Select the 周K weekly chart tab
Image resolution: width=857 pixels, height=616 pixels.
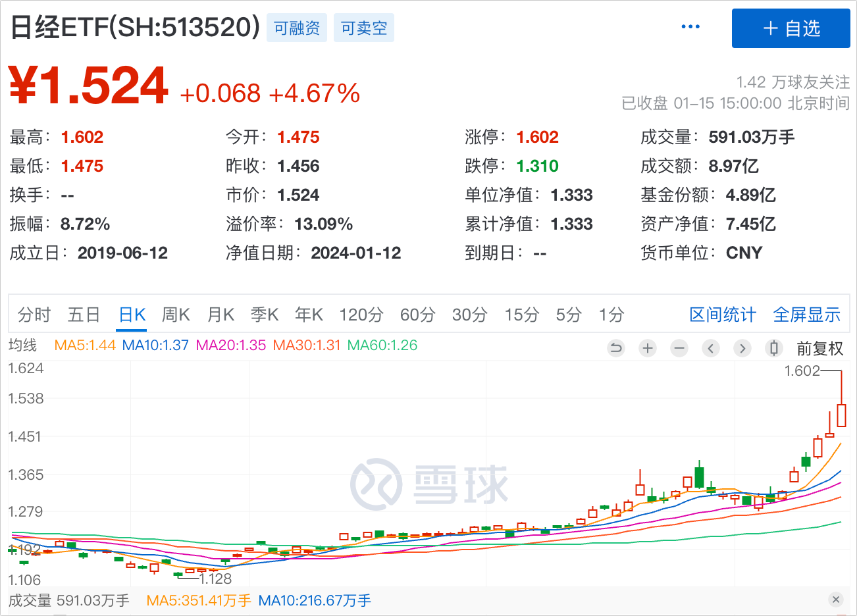point(176,315)
